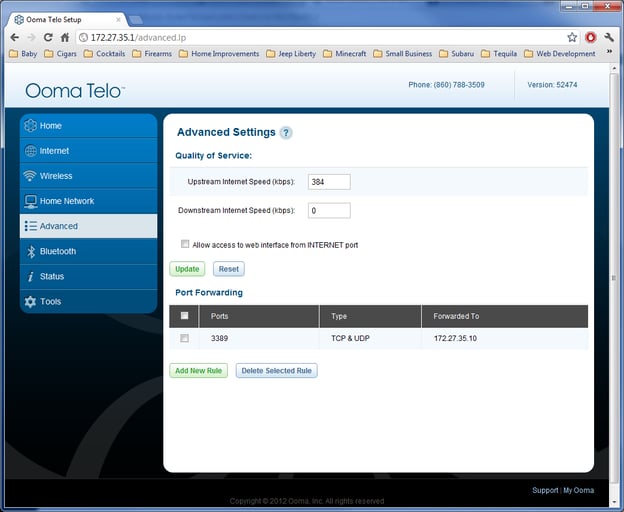624x512 pixels.
Task: Click the browser reload icon
Action: (48, 37)
